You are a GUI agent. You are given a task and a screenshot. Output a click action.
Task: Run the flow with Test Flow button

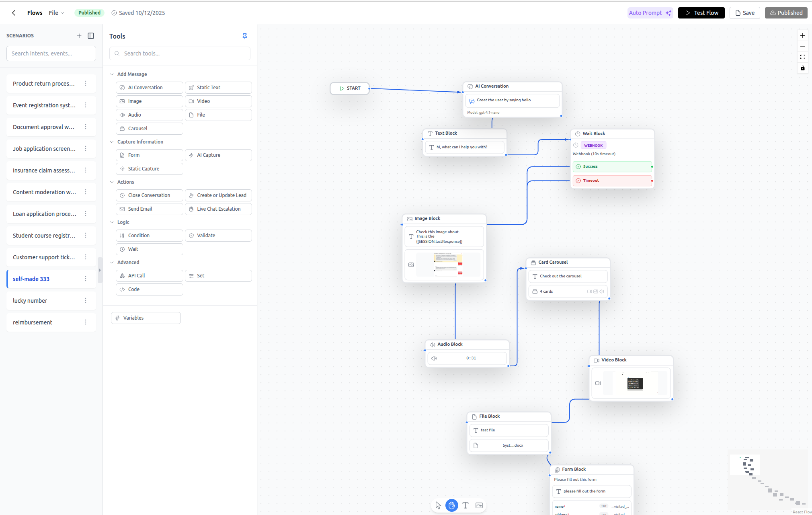pyautogui.click(x=701, y=12)
